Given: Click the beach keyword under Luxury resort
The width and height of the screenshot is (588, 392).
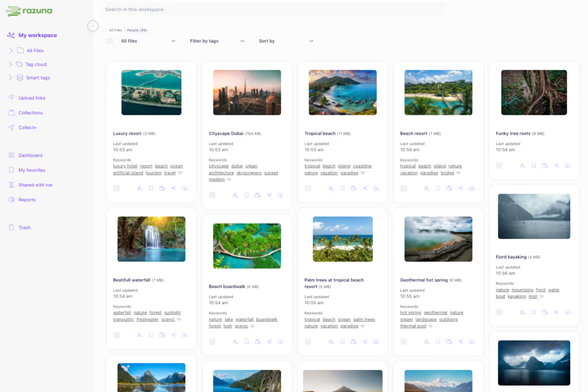Looking at the screenshot, I should [x=161, y=166].
